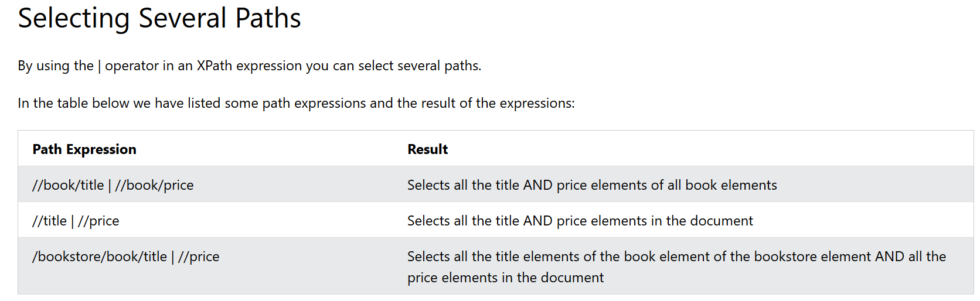Click the "Path Expression" column header
This screenshot has width=980, height=301.
pos(84,149)
